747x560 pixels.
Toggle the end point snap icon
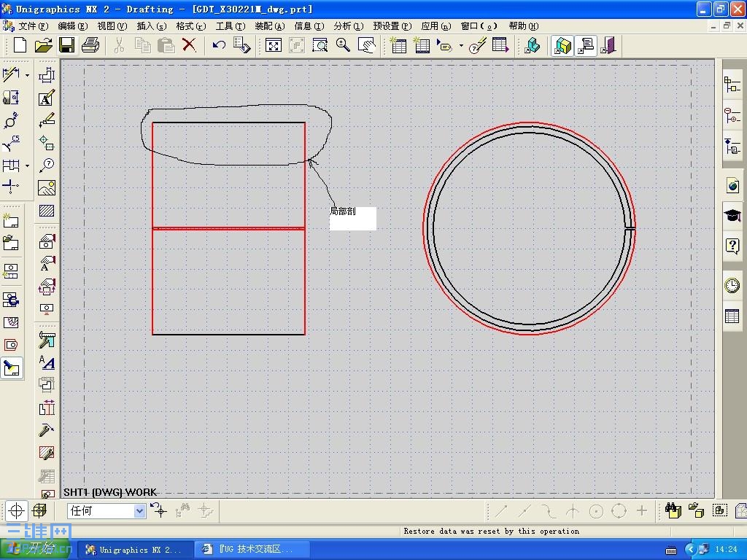pos(500,511)
